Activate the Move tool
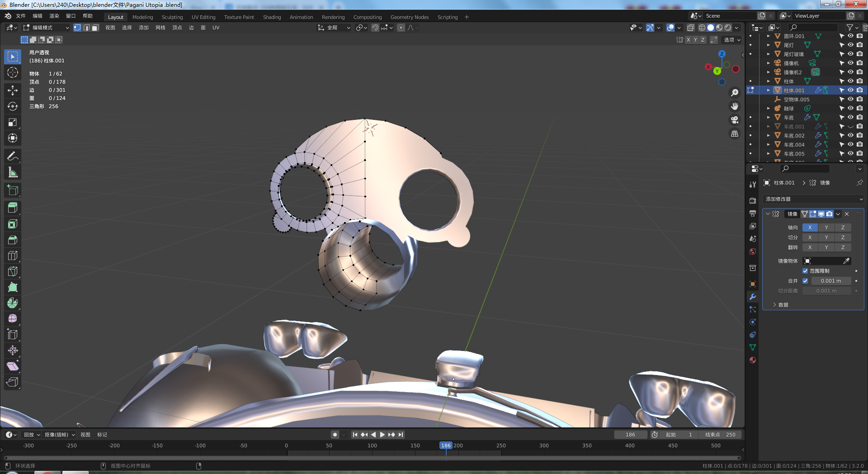 13,90
